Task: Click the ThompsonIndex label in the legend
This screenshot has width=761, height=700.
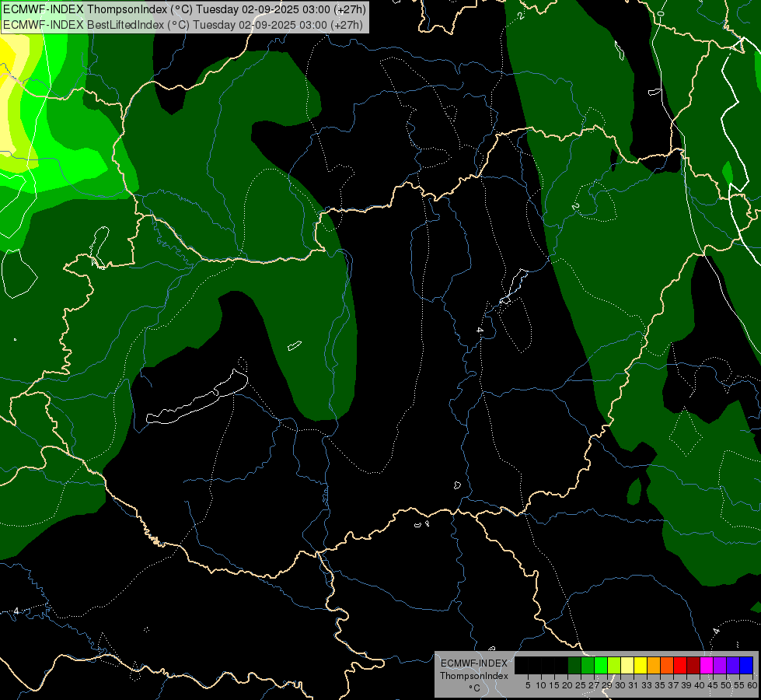Action: (473, 676)
